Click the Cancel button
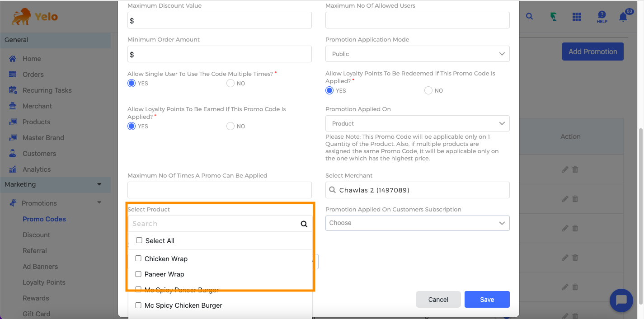Viewport: 644px width, 319px height. 438,300
